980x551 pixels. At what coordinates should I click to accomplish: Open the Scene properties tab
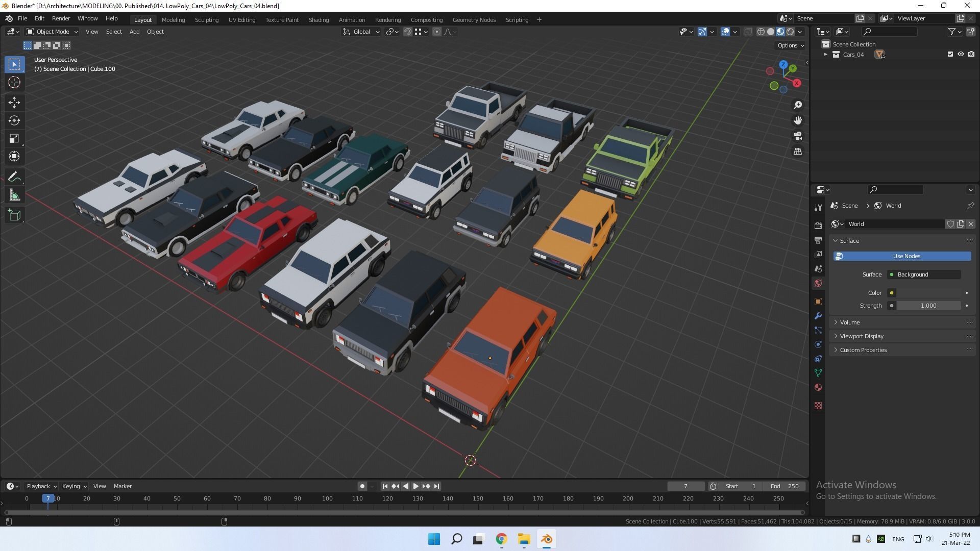point(818,268)
